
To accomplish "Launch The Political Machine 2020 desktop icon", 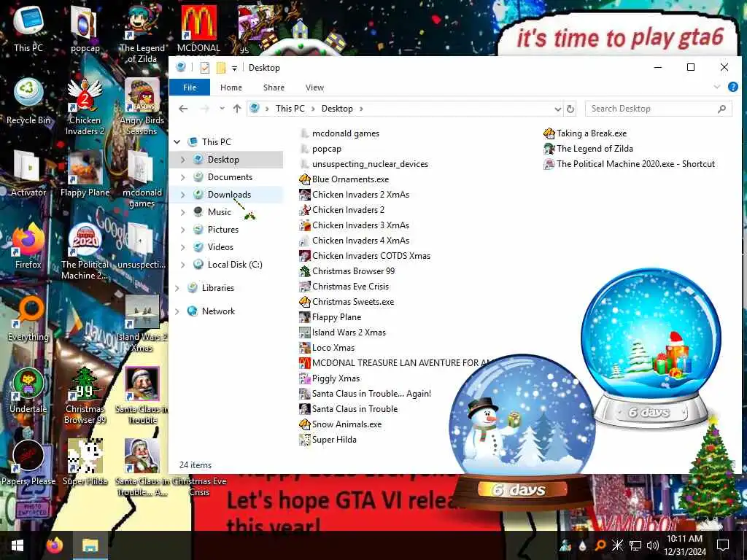I will click(x=85, y=251).
